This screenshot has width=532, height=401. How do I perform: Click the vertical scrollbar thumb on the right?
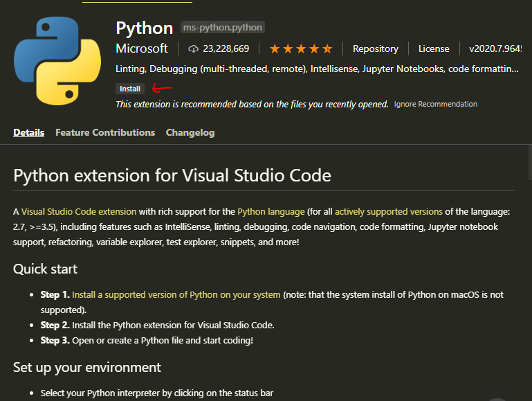point(530,162)
